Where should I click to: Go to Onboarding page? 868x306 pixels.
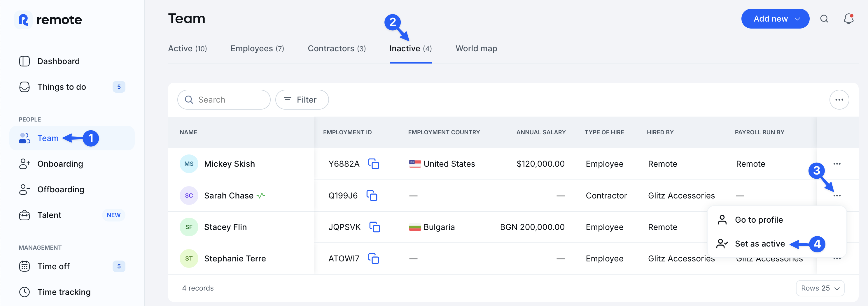click(72, 164)
